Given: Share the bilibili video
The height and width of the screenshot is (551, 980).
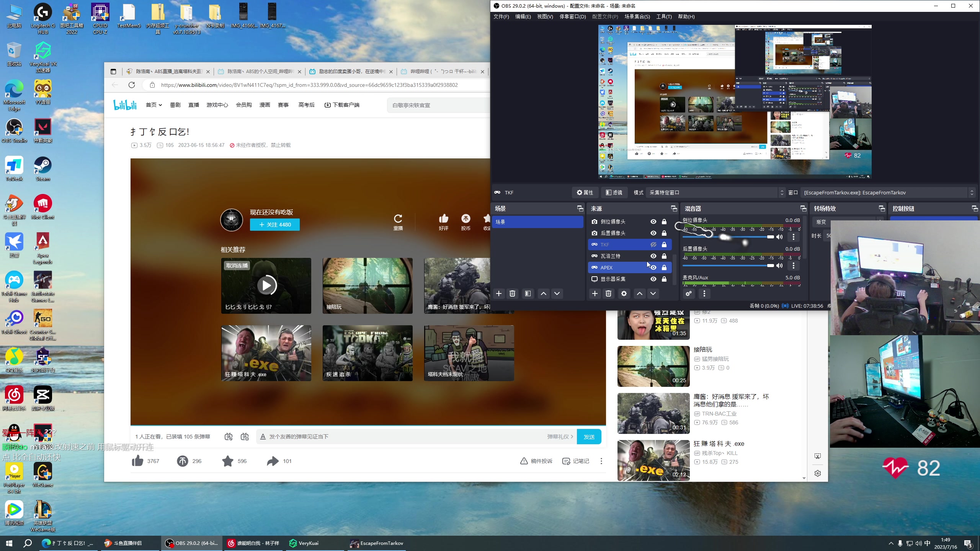Looking at the screenshot, I should point(273,461).
